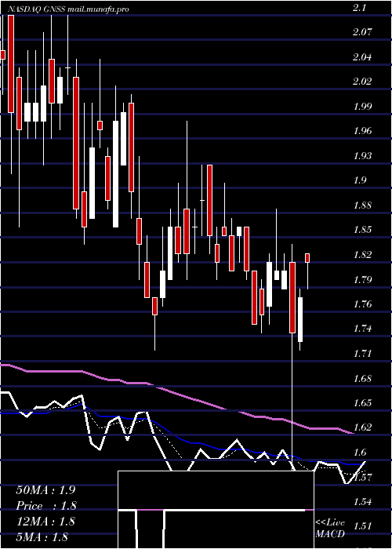Click the 2.1 price axis label
The height and width of the screenshot is (549, 392).
tap(360, 8)
